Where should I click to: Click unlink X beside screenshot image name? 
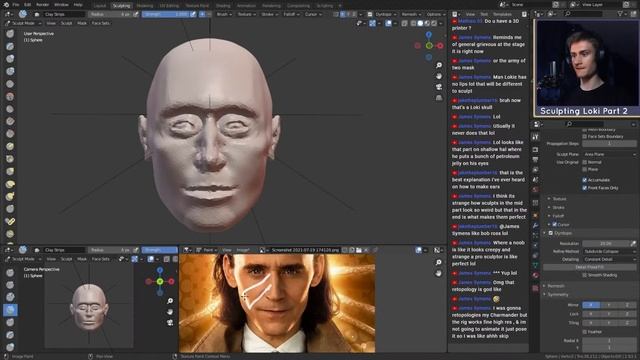coord(366,250)
